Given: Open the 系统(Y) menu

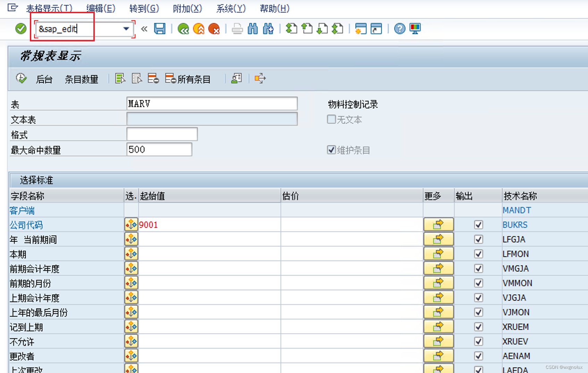Looking at the screenshot, I should click(231, 9).
